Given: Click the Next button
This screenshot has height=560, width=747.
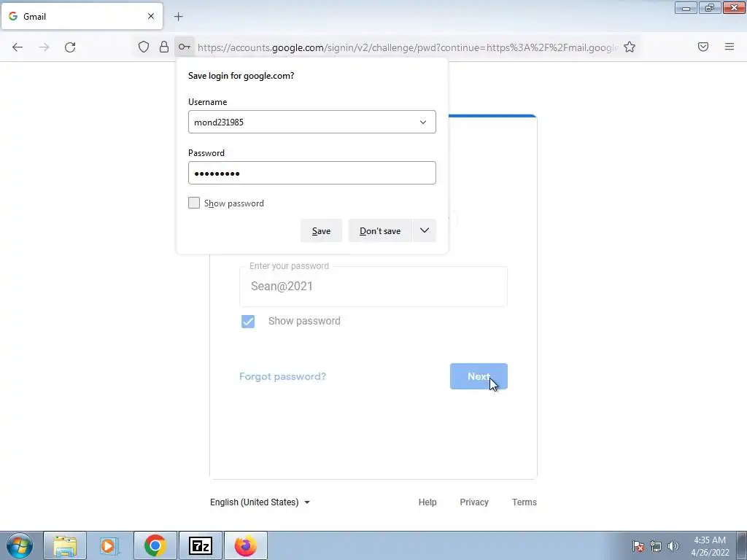Looking at the screenshot, I should [x=479, y=376].
